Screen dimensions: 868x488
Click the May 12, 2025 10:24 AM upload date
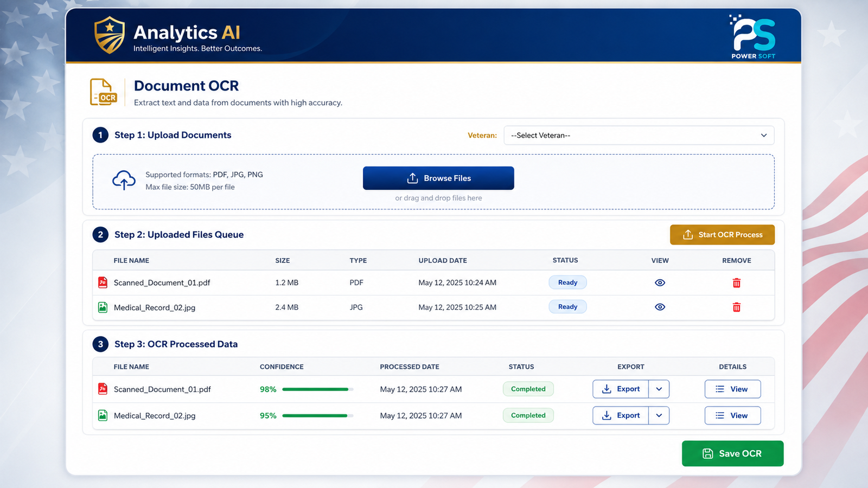457,282
